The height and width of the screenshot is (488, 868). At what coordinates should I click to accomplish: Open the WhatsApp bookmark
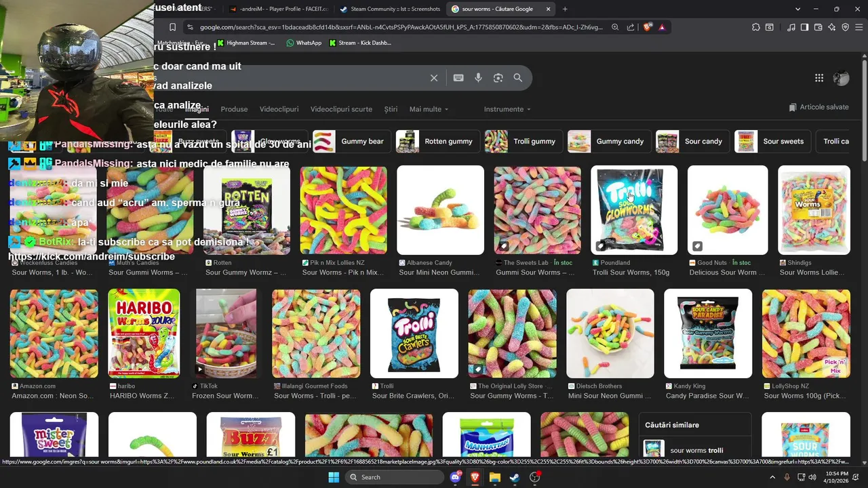point(304,43)
